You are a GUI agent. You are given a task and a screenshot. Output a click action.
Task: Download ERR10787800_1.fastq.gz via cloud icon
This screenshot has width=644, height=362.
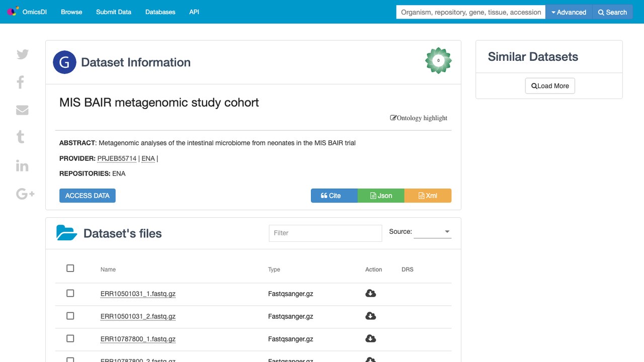click(371, 338)
